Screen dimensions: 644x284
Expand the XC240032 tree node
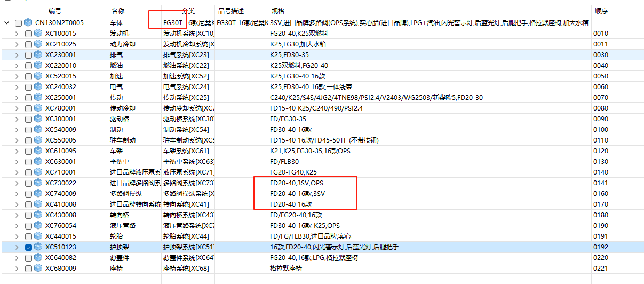click(x=18, y=87)
